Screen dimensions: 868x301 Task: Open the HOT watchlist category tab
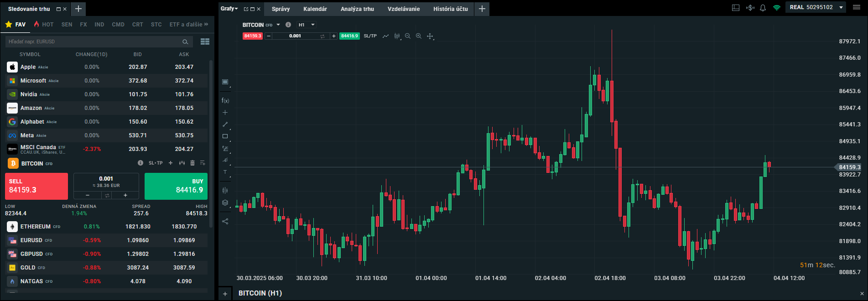tap(44, 25)
